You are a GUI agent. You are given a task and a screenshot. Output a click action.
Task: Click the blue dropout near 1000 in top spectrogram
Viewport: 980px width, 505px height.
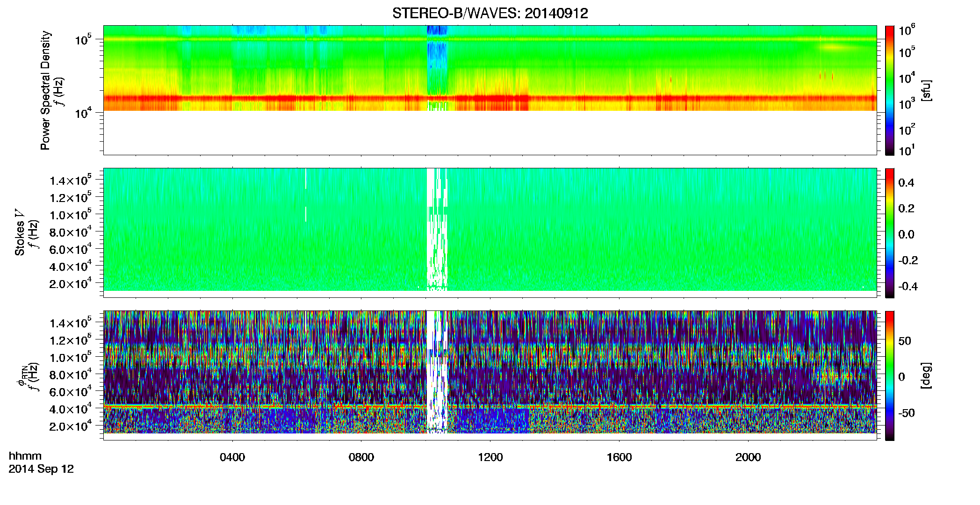pos(437,61)
